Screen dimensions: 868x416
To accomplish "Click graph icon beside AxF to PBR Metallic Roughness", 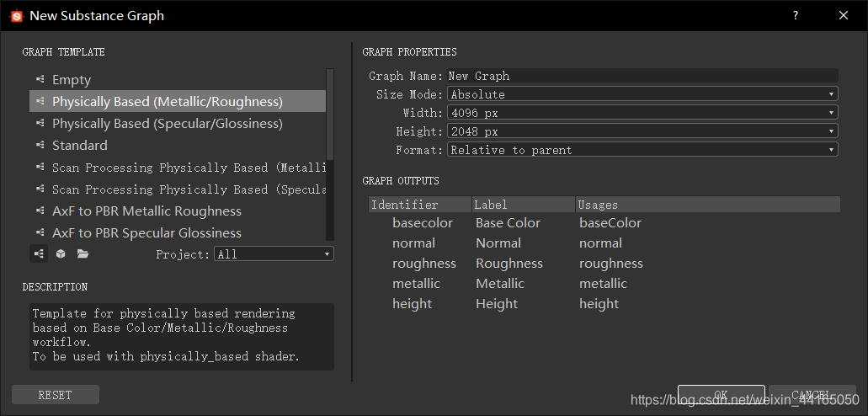I will (40, 211).
